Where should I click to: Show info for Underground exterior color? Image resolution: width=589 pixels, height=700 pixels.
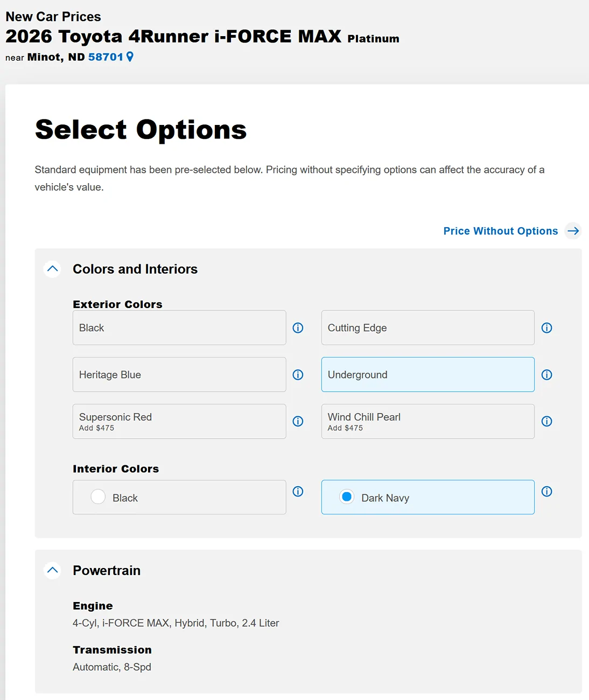click(546, 375)
